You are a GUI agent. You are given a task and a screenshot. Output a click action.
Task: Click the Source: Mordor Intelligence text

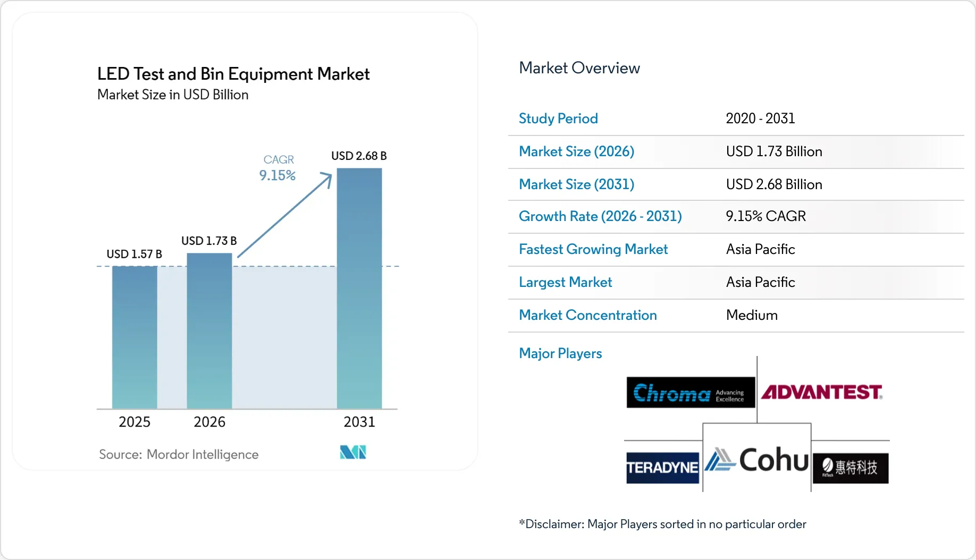click(179, 454)
